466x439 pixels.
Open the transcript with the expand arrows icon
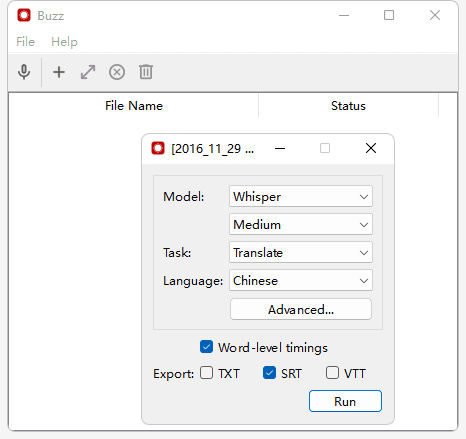point(88,72)
